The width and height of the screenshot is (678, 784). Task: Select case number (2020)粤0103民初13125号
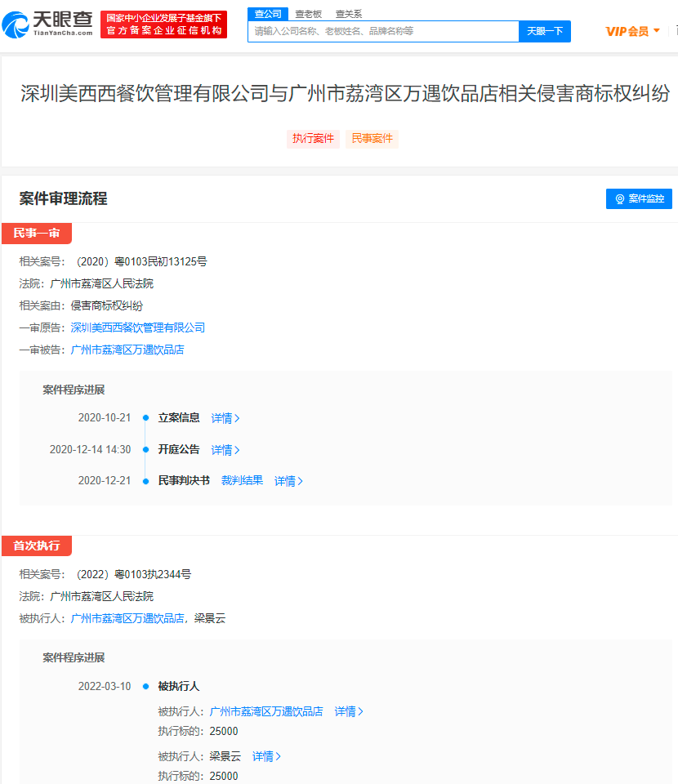(141, 261)
